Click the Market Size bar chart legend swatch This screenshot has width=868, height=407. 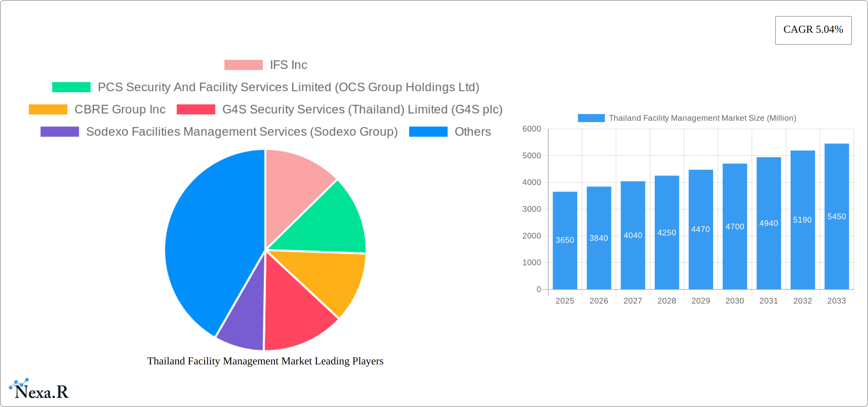pos(591,118)
